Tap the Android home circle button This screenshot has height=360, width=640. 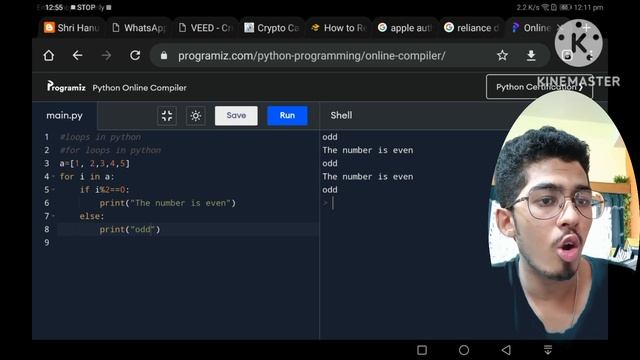tap(464, 350)
